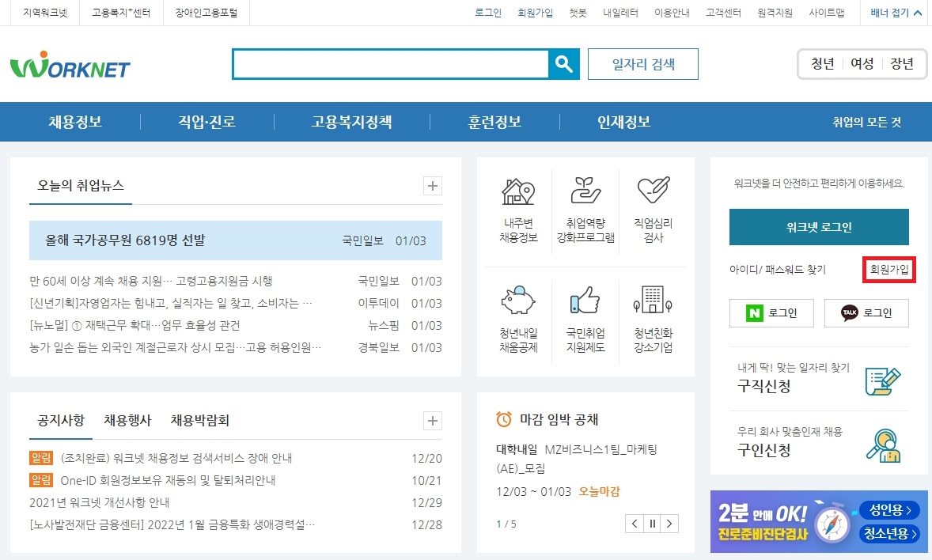
Task: Open 대학내일 MZ비즈니스1팀 job posting
Action: (x=577, y=458)
